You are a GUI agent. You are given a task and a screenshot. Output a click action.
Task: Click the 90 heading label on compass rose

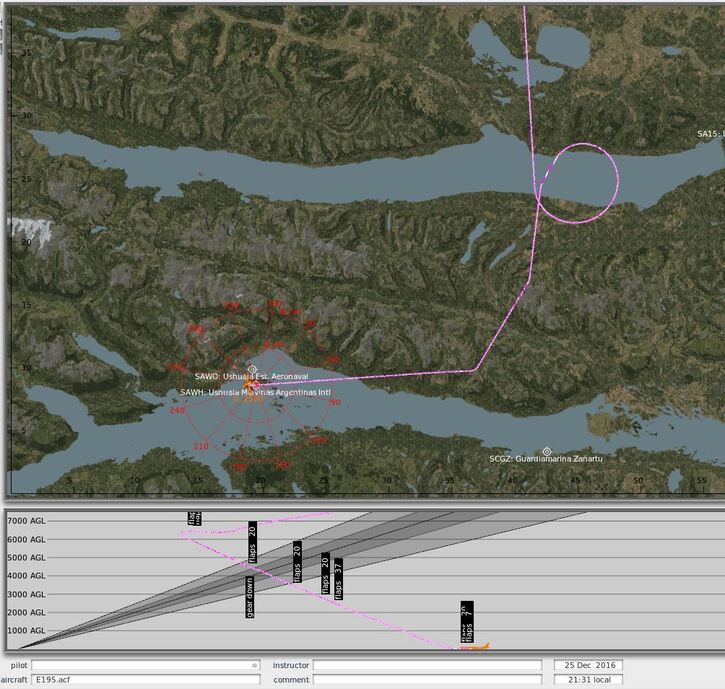point(335,402)
